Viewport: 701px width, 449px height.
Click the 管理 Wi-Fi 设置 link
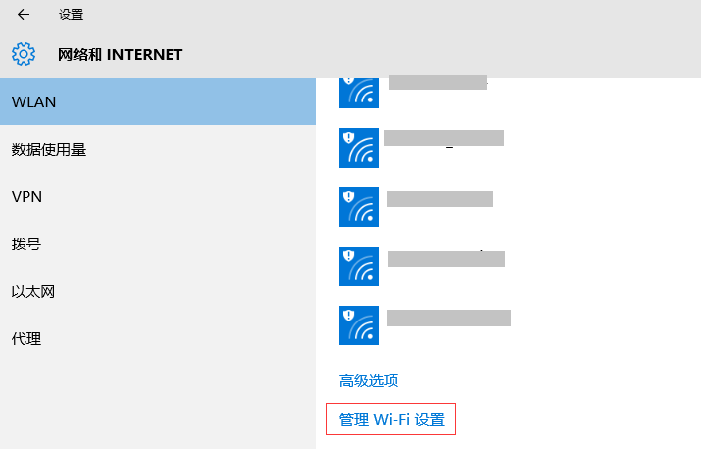coord(391,420)
